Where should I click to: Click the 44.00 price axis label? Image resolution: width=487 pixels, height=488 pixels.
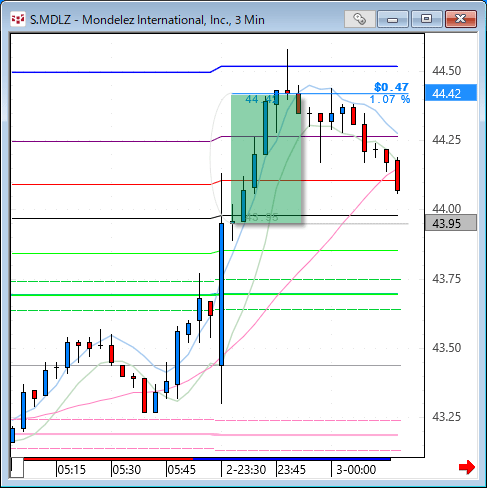coord(446,209)
